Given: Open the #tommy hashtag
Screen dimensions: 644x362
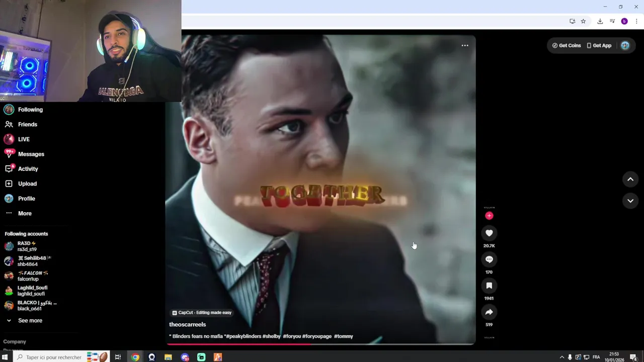Looking at the screenshot, I should coord(344,336).
